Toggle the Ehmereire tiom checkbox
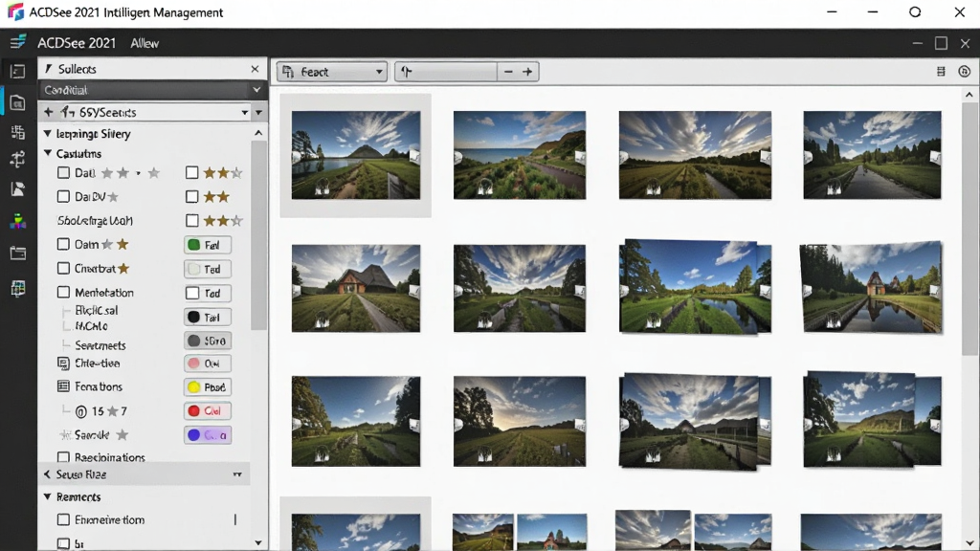 [x=63, y=519]
